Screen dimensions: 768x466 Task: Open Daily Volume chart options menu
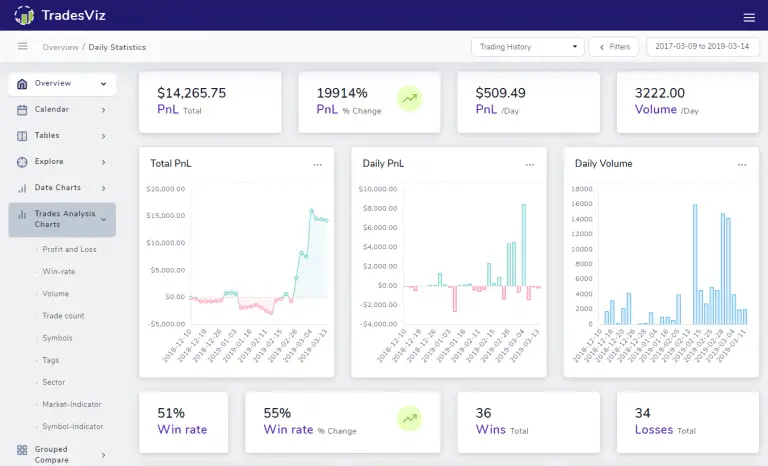click(x=742, y=163)
